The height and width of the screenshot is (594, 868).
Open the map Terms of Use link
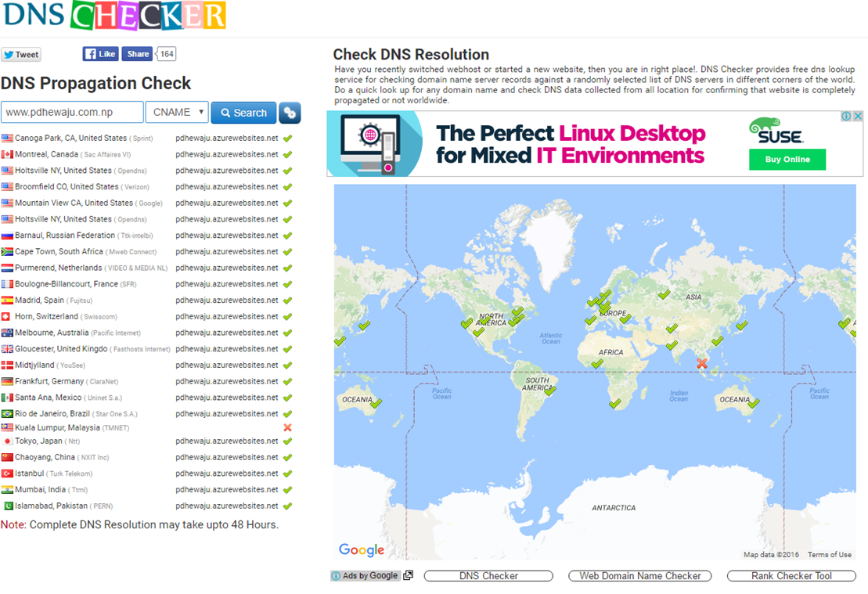point(829,555)
